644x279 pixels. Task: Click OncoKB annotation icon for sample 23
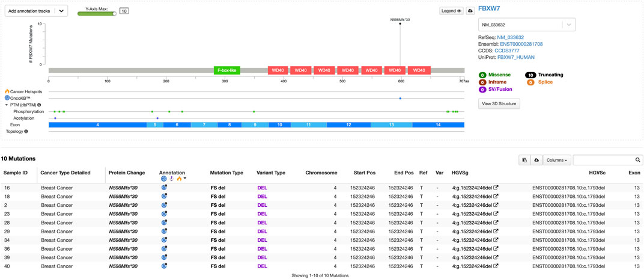[164, 213]
